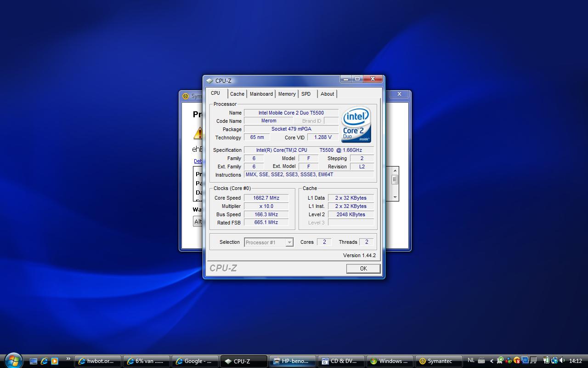Viewport: 588px width, 368px height.
Task: Click the power plug battery tray icon
Action: (546, 361)
